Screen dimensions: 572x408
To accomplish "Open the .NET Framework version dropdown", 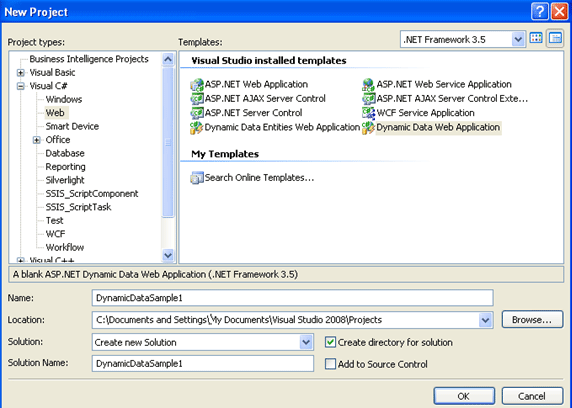I will pos(463,39).
